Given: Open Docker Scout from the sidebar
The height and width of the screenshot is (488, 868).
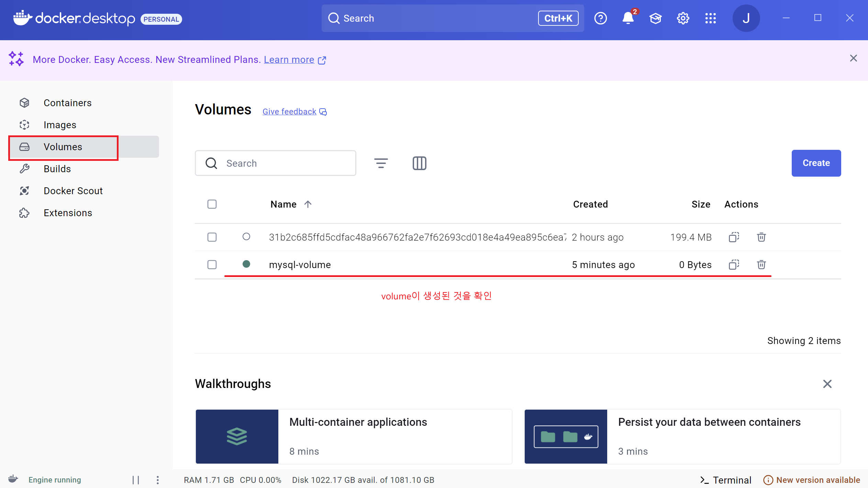Looking at the screenshot, I should coord(73,191).
